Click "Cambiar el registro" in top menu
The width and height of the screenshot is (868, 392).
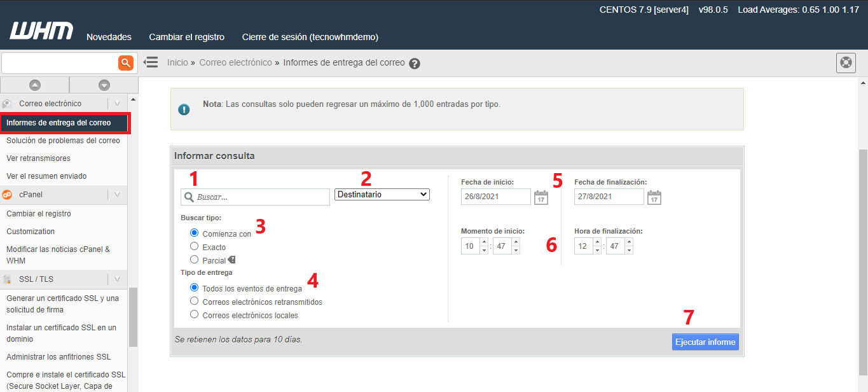click(186, 37)
